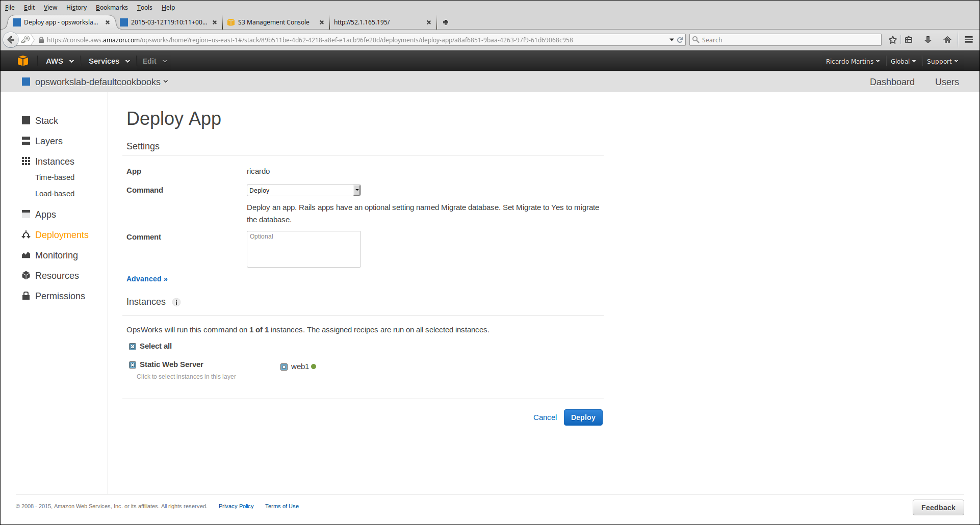Screen dimensions: 980x525
Task: Open the Permissions lock icon
Action: (x=26, y=296)
